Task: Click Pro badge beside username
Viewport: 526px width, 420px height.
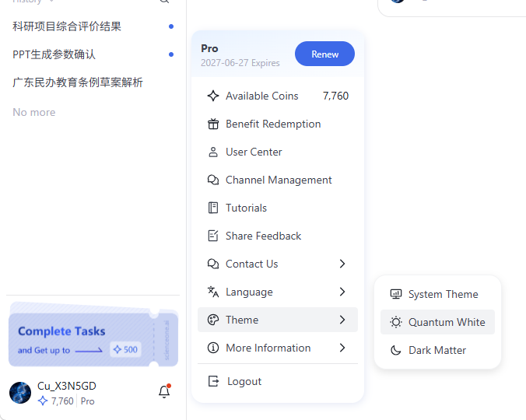Action: point(88,401)
